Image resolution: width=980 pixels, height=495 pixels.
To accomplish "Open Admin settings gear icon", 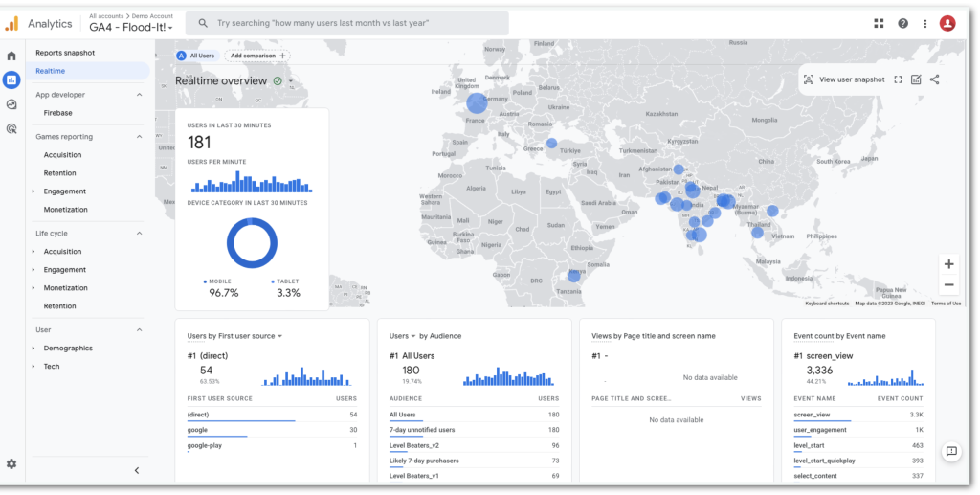I will click(11, 464).
